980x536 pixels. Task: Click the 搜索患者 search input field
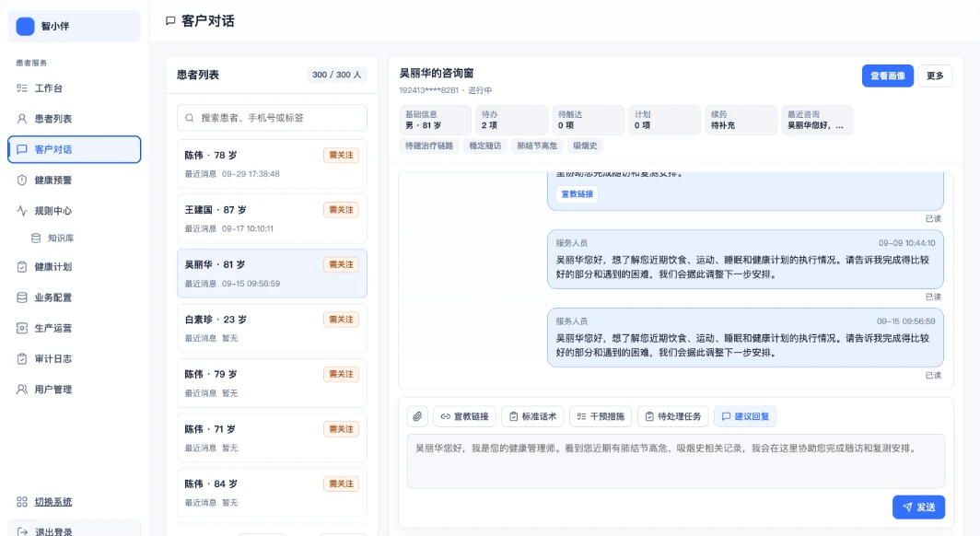click(x=272, y=118)
